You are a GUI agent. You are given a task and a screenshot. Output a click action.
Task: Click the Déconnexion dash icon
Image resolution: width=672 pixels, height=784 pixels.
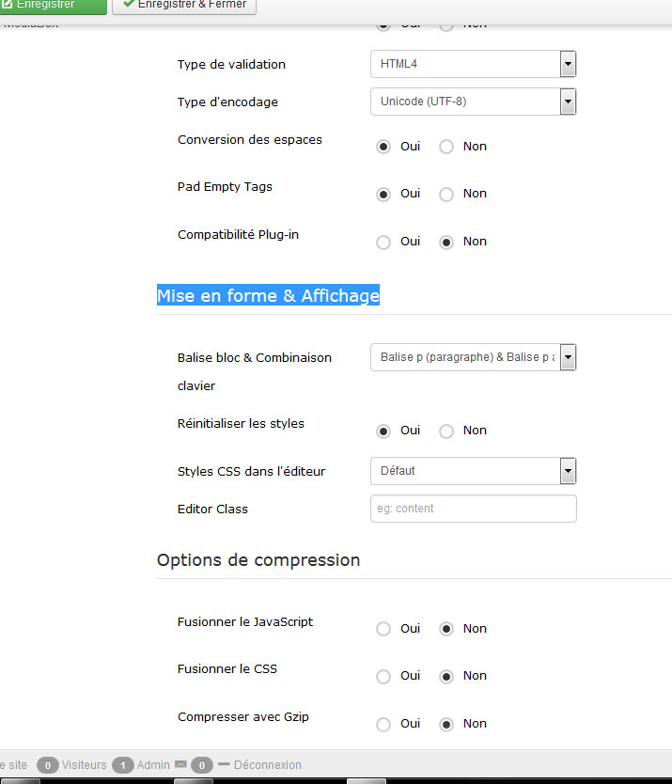tap(224, 764)
